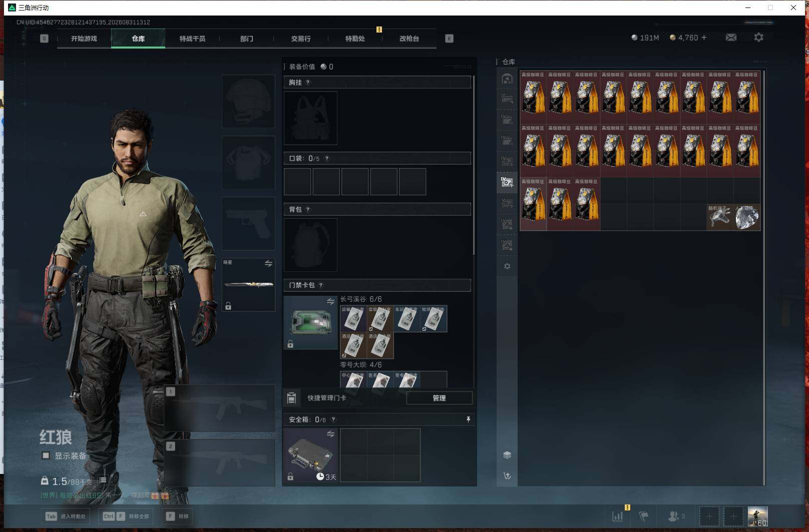Open the weight details list icon

coord(103,480)
